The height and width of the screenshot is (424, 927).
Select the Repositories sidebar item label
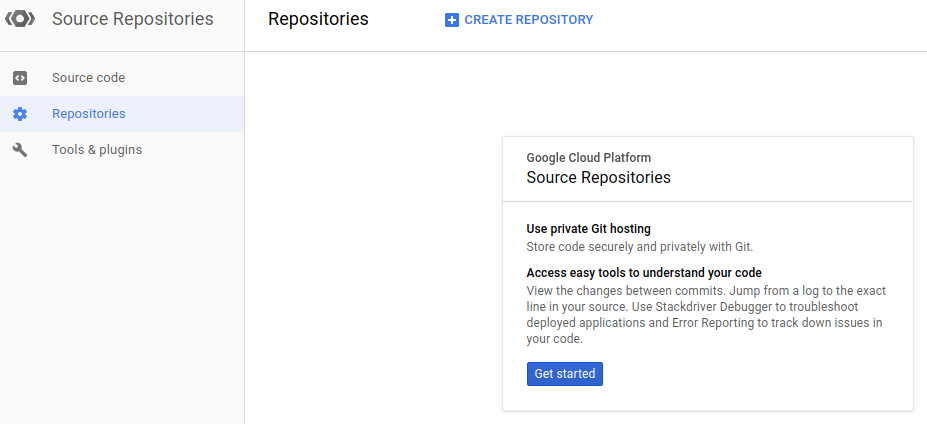pos(89,114)
